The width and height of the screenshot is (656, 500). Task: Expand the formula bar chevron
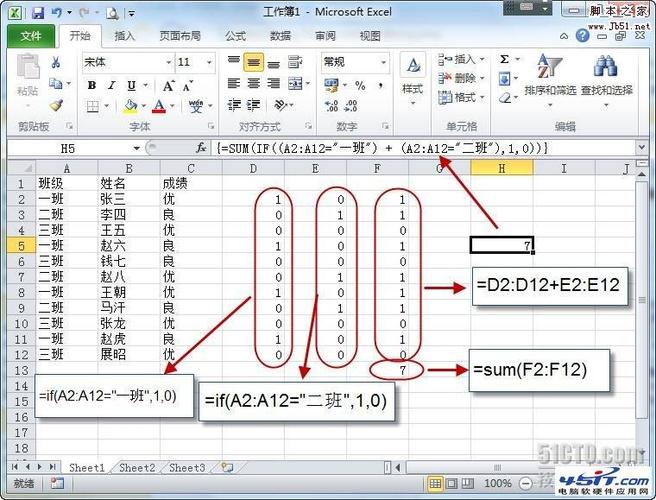(x=642, y=147)
